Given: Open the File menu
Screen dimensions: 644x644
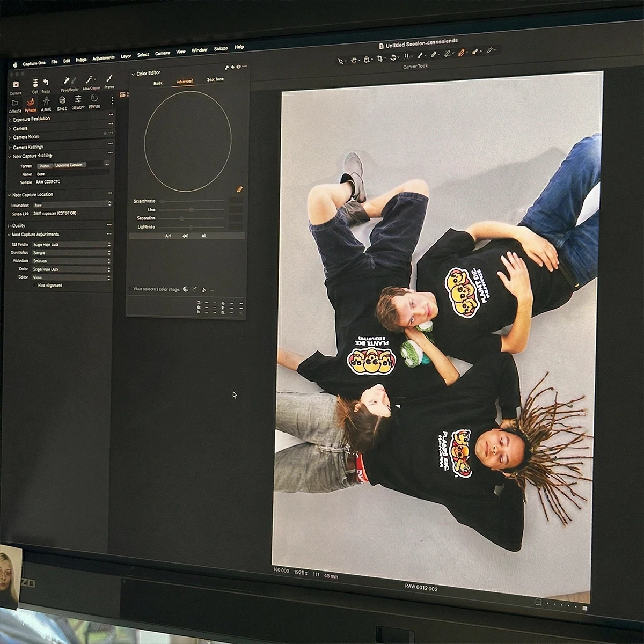Looking at the screenshot, I should click(x=54, y=62).
